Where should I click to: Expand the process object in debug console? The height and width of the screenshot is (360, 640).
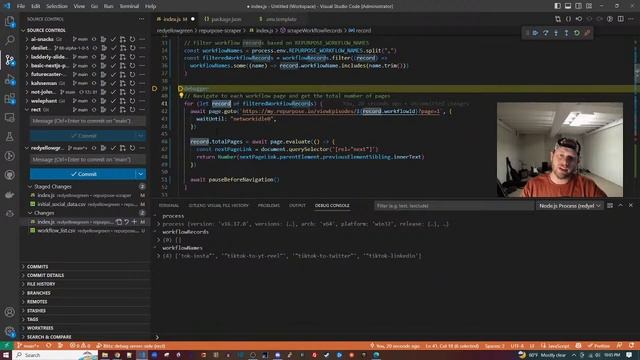click(158, 224)
